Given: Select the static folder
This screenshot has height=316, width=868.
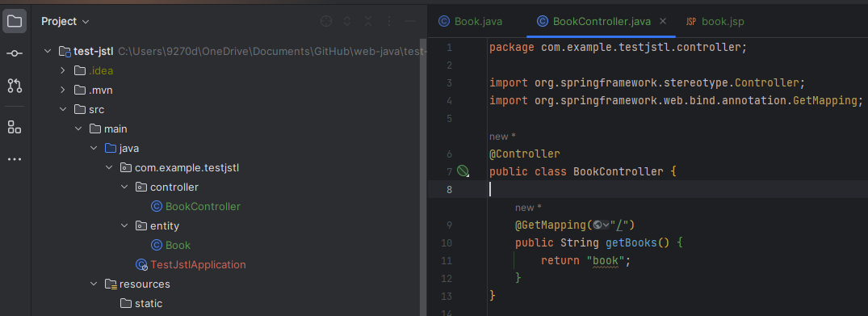Looking at the screenshot, I should 149,304.
